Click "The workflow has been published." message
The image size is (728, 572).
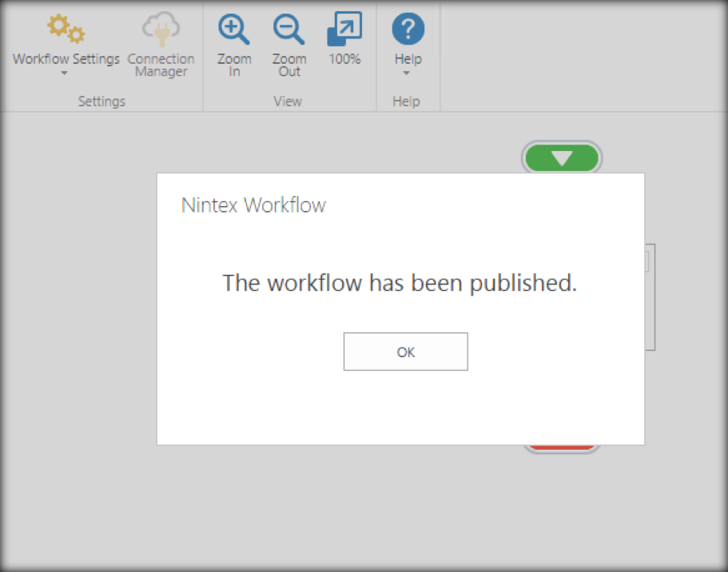tap(400, 283)
